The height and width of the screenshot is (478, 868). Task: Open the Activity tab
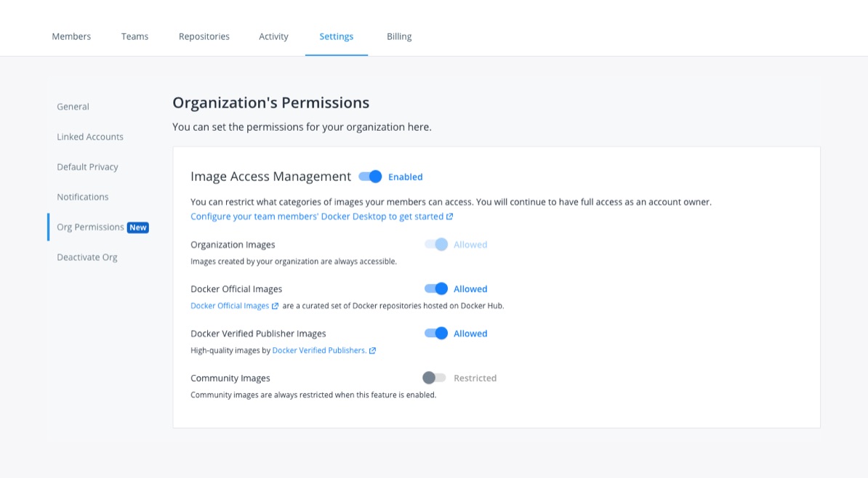273,36
